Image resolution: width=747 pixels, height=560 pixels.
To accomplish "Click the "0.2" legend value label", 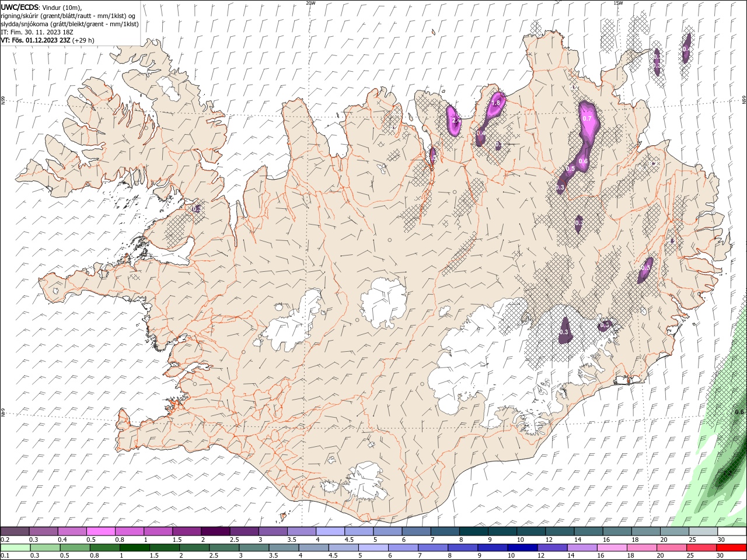I will click(x=5, y=540).
